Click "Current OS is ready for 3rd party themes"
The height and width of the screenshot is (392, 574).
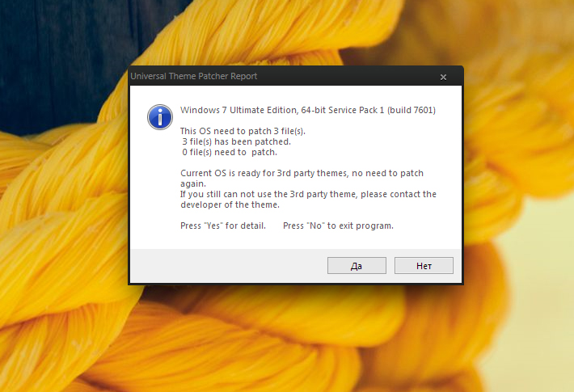263,173
